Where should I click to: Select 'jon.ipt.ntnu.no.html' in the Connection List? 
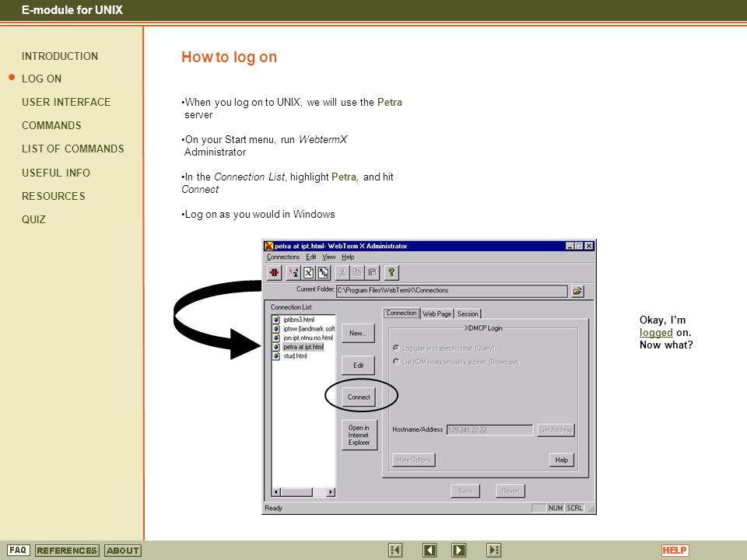pyautogui.click(x=308, y=338)
